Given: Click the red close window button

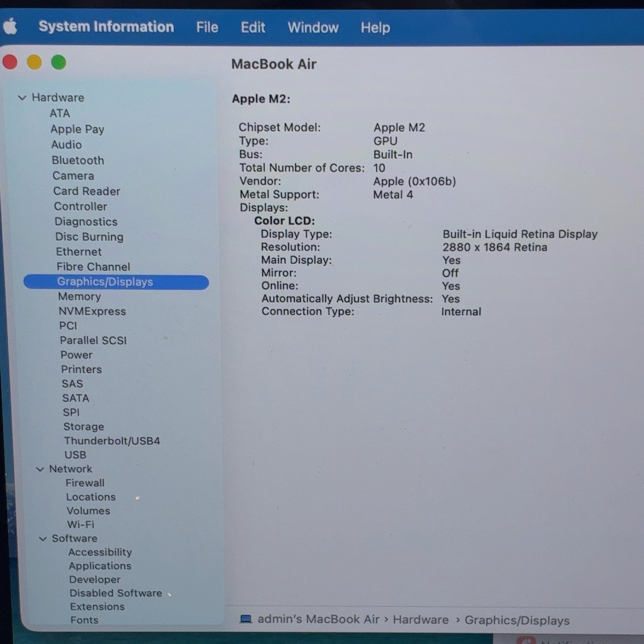Looking at the screenshot, I should 10,62.
